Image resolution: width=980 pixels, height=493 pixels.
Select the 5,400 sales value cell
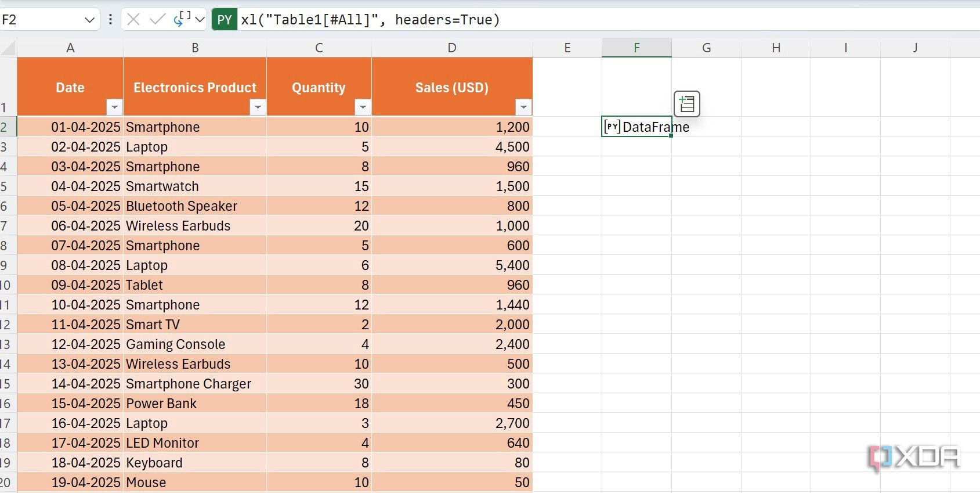452,265
